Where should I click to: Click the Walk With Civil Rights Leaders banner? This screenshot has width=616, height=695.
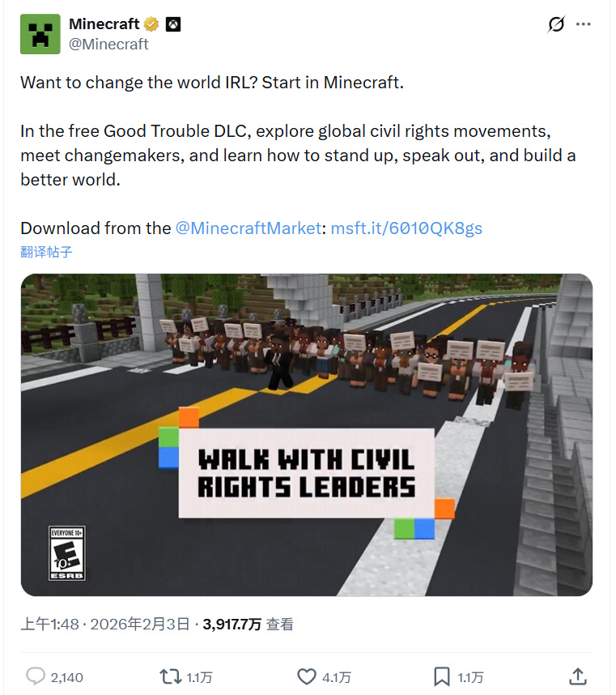click(307, 473)
